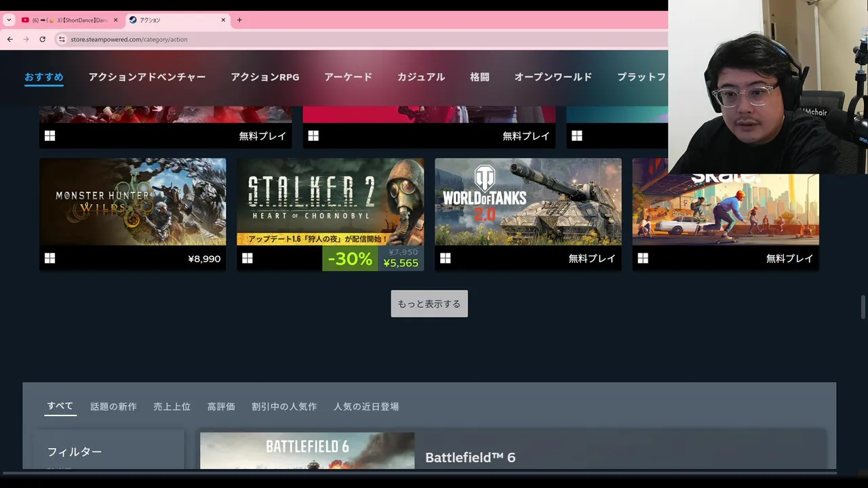Open アクションアドベンチャー category
This screenshot has height=488, width=868.
[x=147, y=77]
